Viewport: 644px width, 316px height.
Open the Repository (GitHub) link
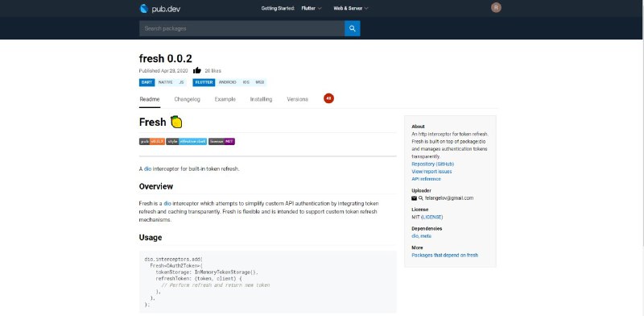(433, 164)
